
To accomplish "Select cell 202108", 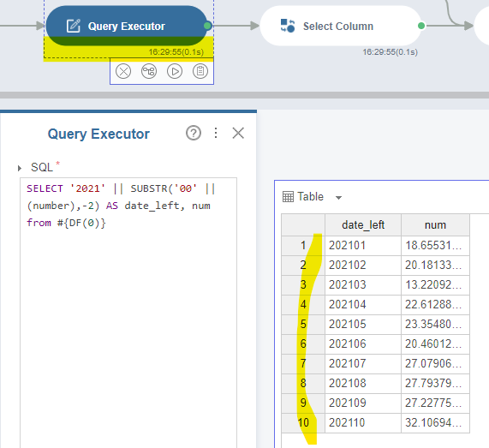I will coord(363,383).
